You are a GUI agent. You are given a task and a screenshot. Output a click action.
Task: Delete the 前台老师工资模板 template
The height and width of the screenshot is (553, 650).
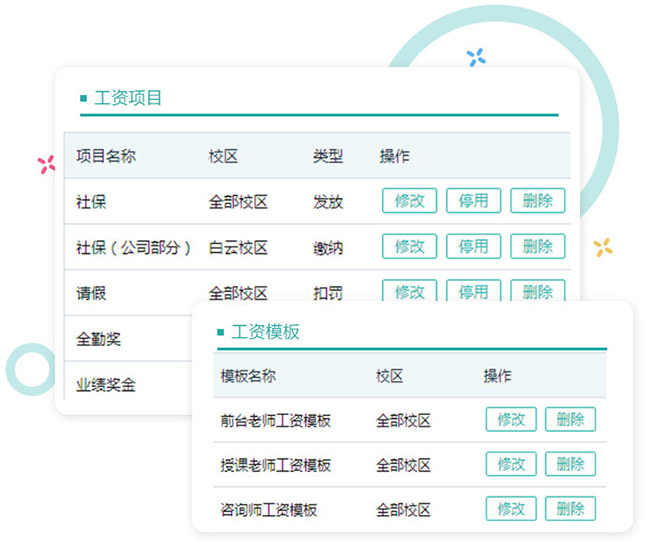tap(570, 420)
